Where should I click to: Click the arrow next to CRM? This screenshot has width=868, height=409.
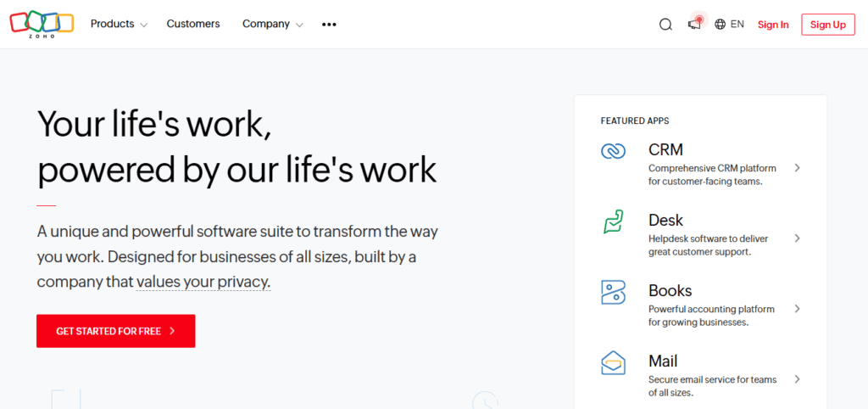tap(797, 167)
